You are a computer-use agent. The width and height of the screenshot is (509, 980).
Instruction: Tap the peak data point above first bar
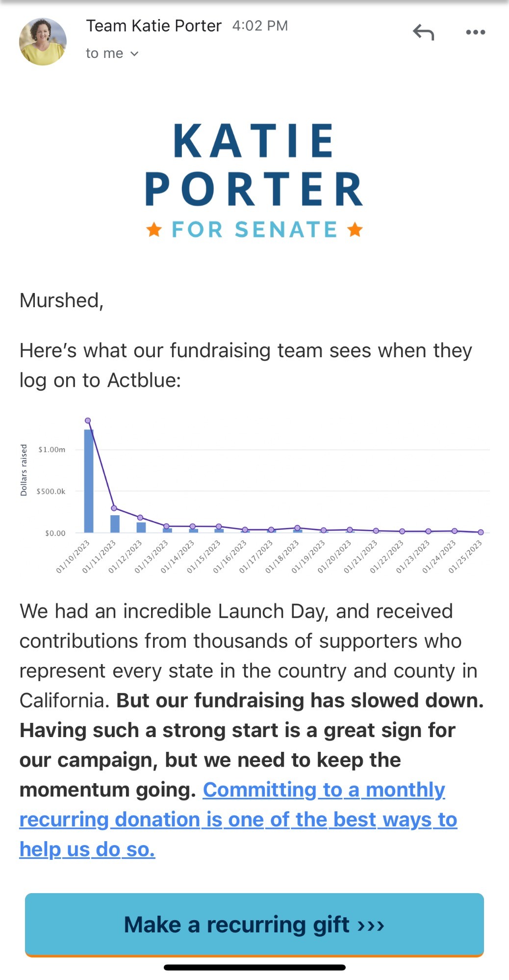coord(88,421)
